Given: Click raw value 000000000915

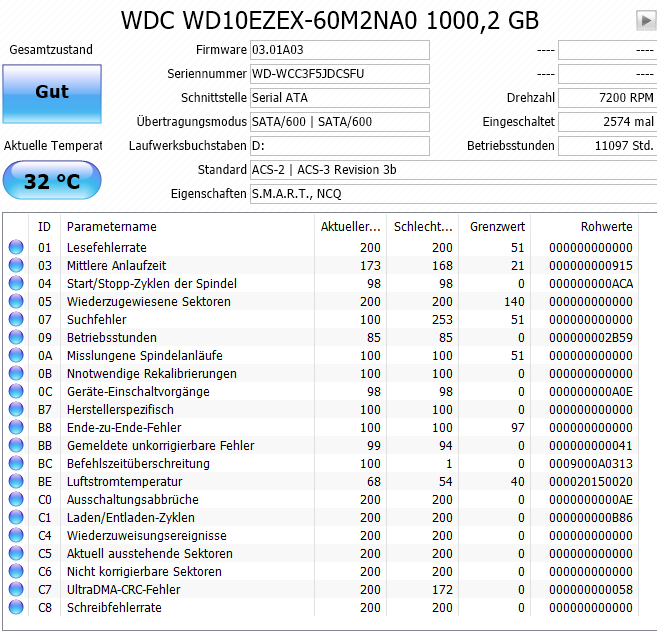Looking at the screenshot, I should (591, 265).
